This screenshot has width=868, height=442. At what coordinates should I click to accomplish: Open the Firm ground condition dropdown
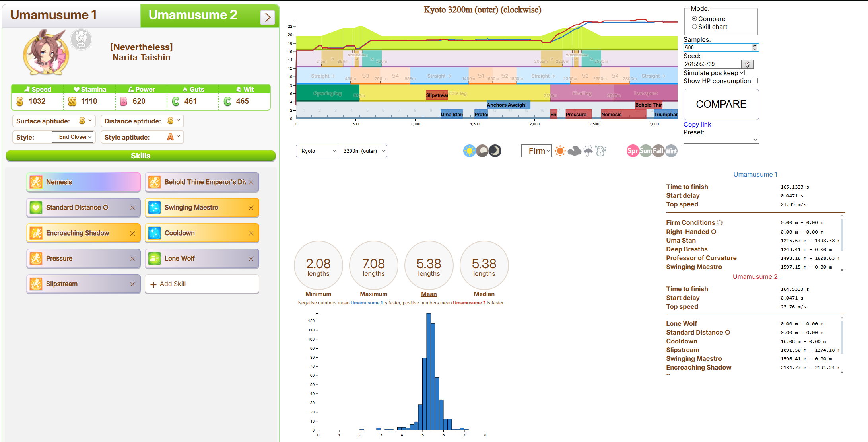point(536,151)
